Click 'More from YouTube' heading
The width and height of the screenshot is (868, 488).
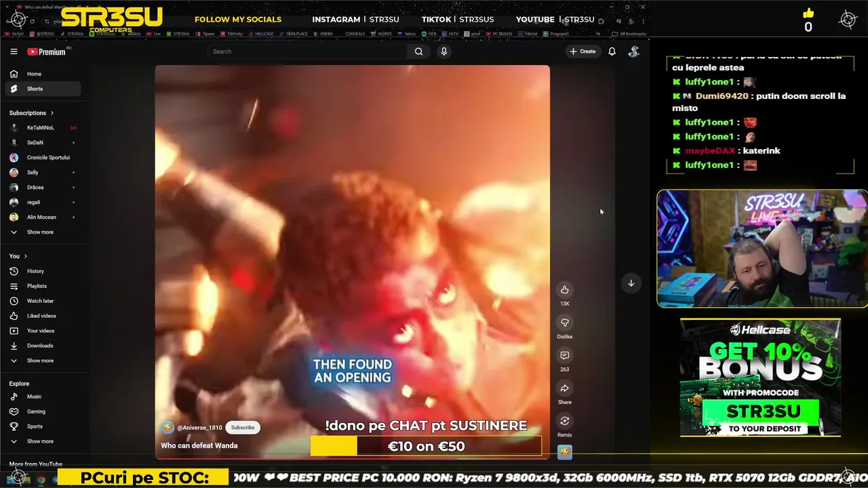click(x=36, y=464)
